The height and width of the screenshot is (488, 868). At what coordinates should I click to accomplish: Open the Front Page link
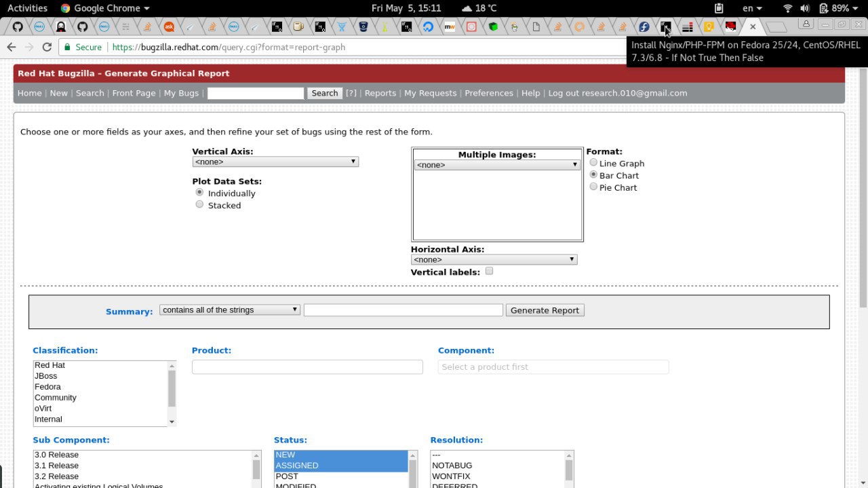click(134, 93)
